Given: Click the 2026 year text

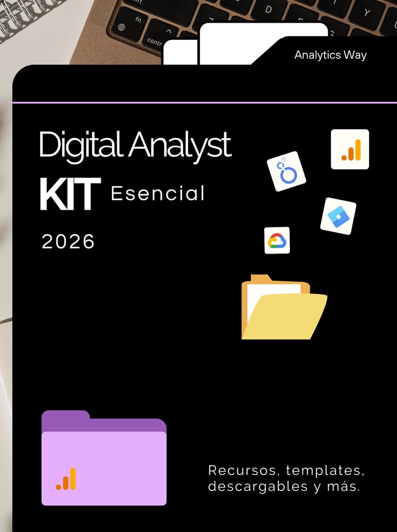Looking at the screenshot, I should tap(68, 242).
